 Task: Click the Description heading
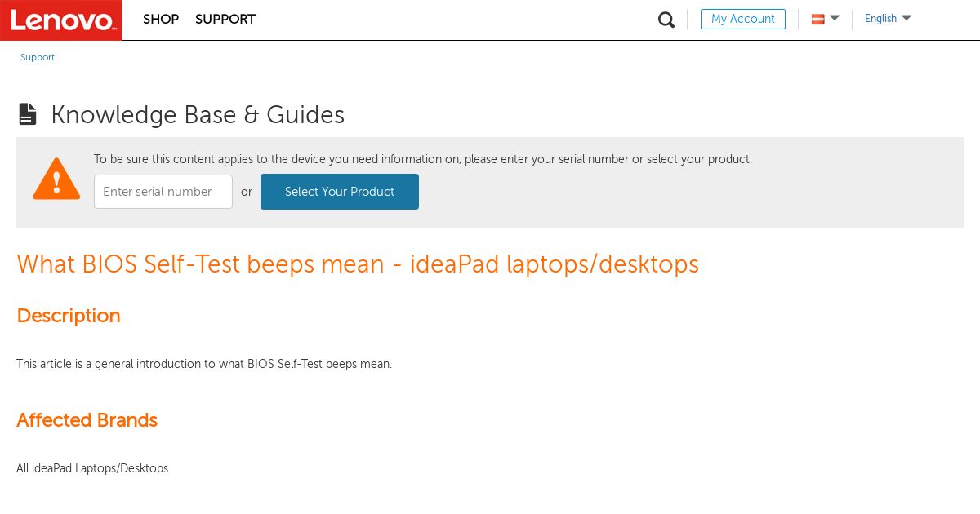point(69,316)
